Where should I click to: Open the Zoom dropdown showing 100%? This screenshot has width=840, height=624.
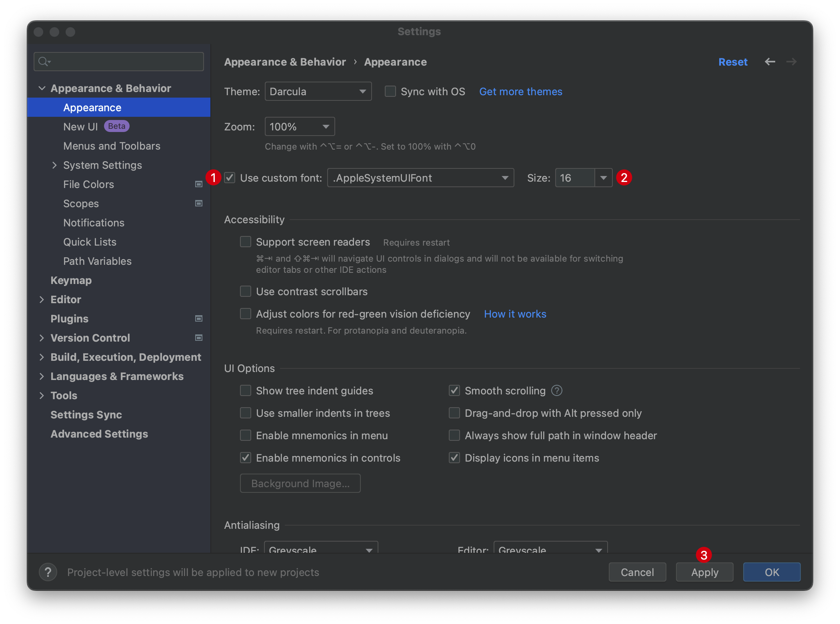click(x=300, y=126)
